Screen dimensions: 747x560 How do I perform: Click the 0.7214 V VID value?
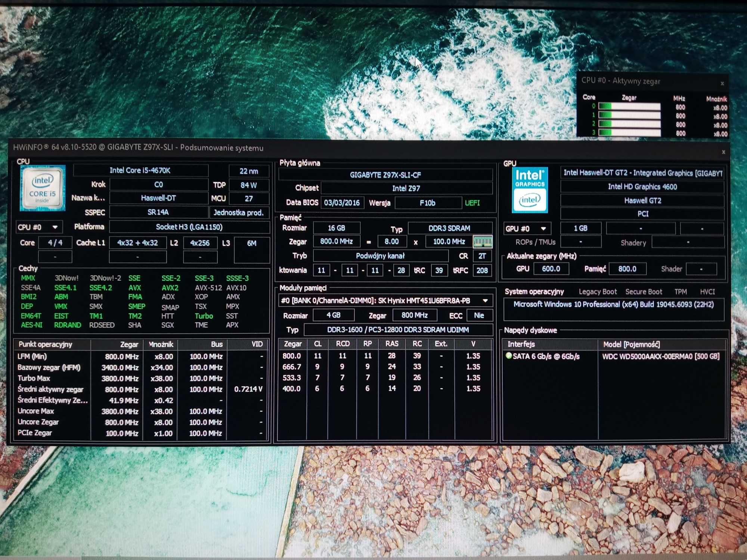tap(248, 389)
